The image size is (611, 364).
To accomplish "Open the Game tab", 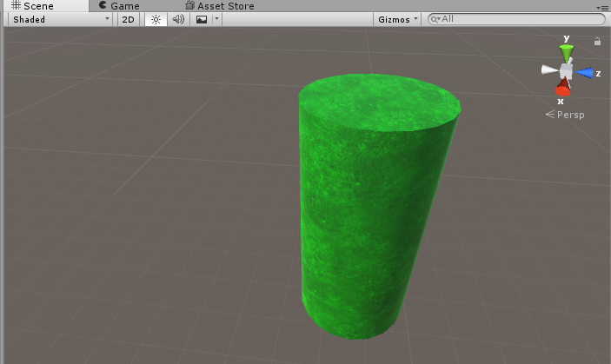I will pyautogui.click(x=119, y=6).
